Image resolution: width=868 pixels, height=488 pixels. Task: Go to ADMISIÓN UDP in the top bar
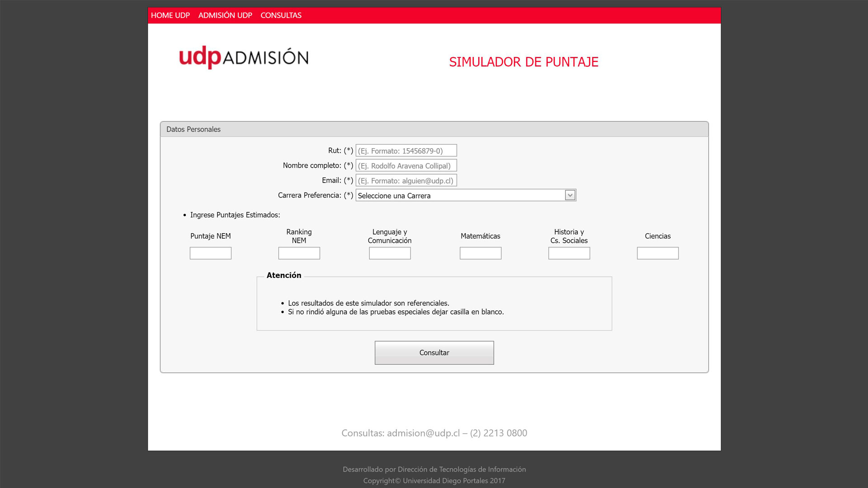pyautogui.click(x=225, y=15)
